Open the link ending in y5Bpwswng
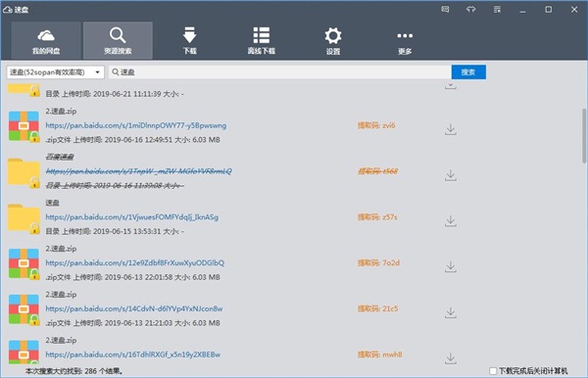Screen dimensions: 588x378 tap(136, 125)
